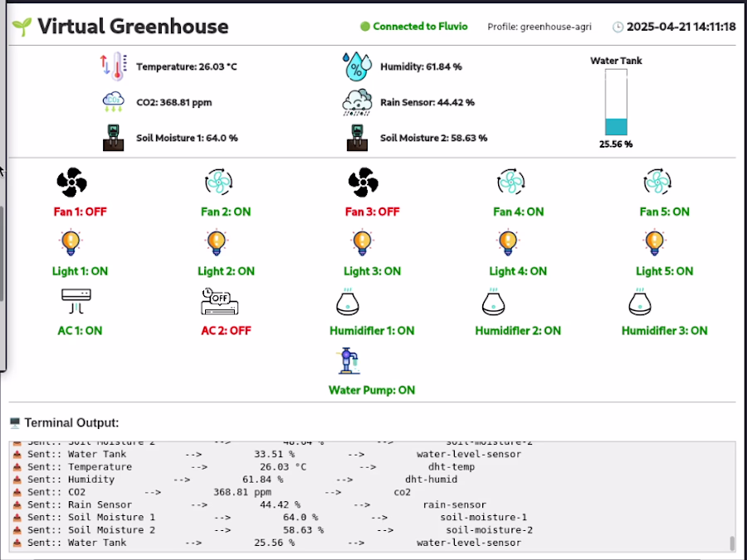
Task: Click the Temperature: 26.03 °C reading
Action: (x=187, y=66)
